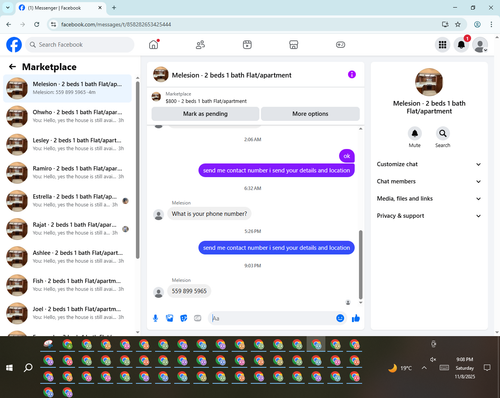Screen dimensions: 500x398
Task: Open Ohwho conversation in list
Action: point(67,116)
